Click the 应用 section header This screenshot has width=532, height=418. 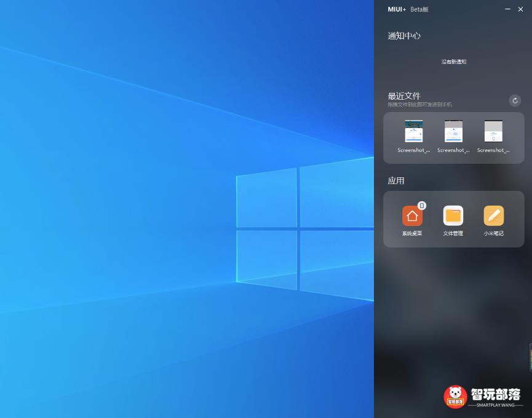(396, 180)
